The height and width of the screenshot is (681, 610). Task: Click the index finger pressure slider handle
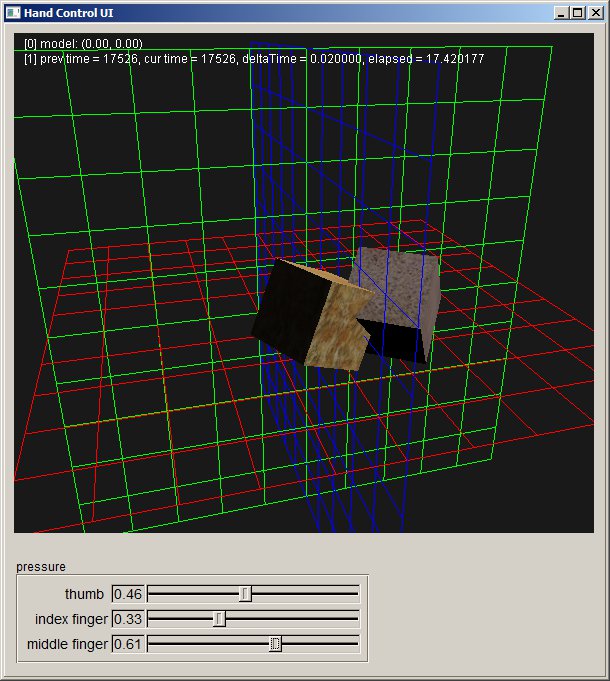coord(219,619)
